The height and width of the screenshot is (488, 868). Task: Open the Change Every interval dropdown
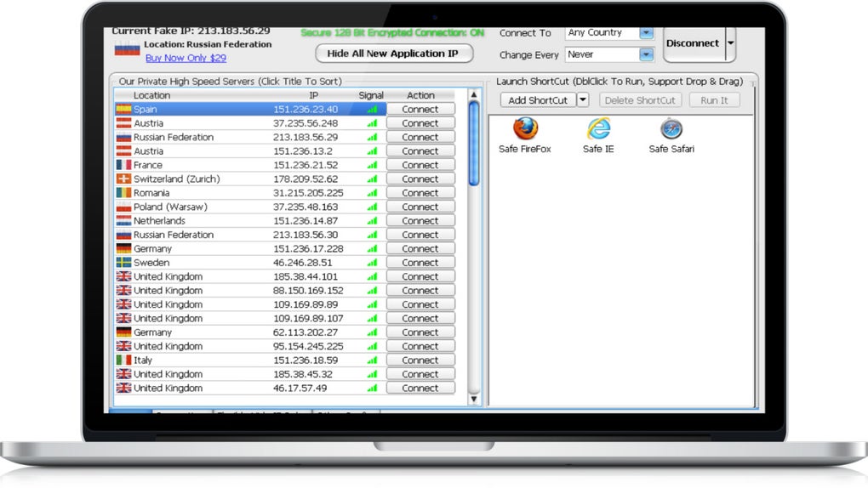pos(646,54)
